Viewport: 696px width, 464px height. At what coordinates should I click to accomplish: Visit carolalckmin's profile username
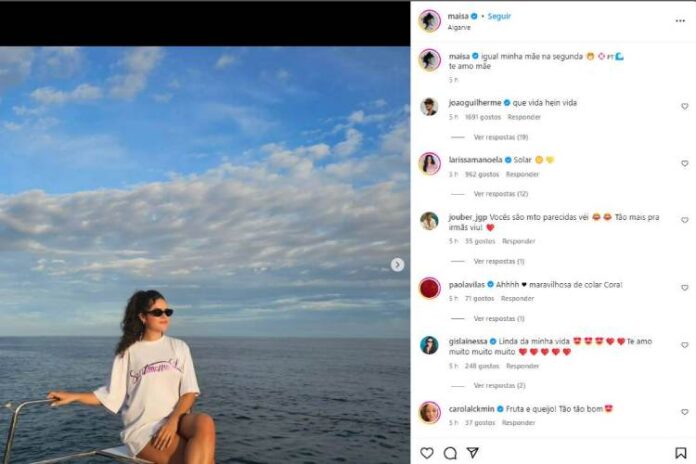click(x=472, y=408)
